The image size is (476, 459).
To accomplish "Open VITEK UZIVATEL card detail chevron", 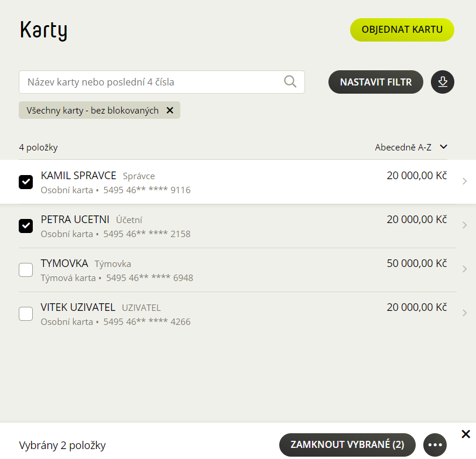I will (464, 313).
